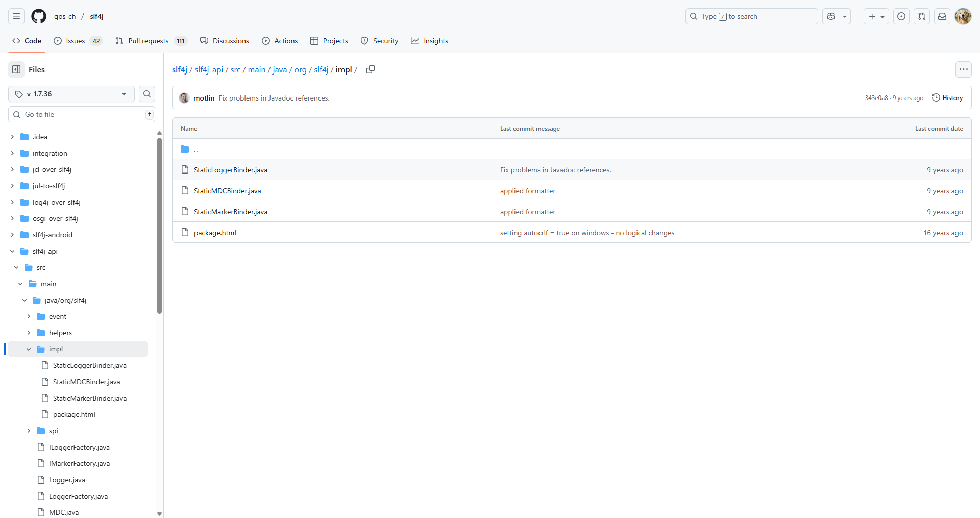Open the global navigation hamburger menu
980x518 pixels.
click(16, 16)
